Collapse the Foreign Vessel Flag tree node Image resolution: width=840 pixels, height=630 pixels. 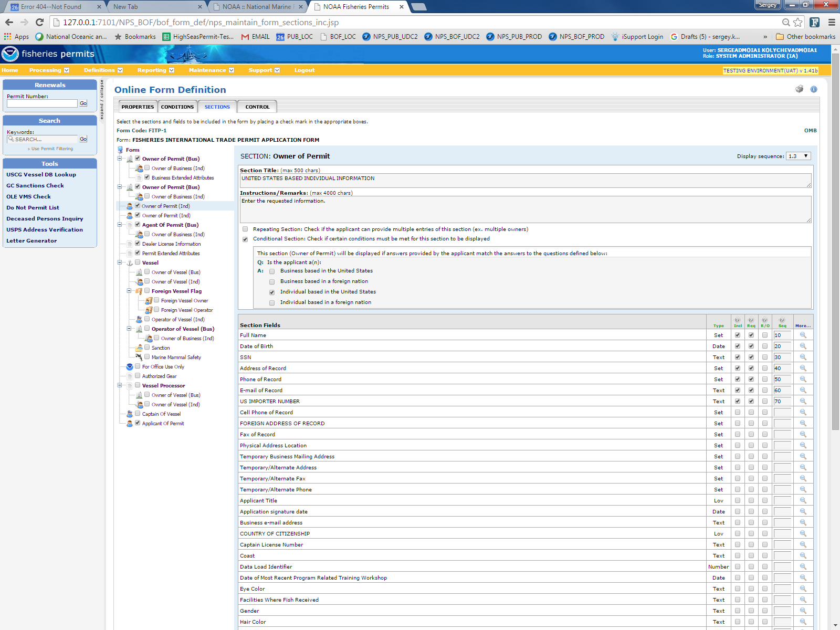click(x=129, y=291)
